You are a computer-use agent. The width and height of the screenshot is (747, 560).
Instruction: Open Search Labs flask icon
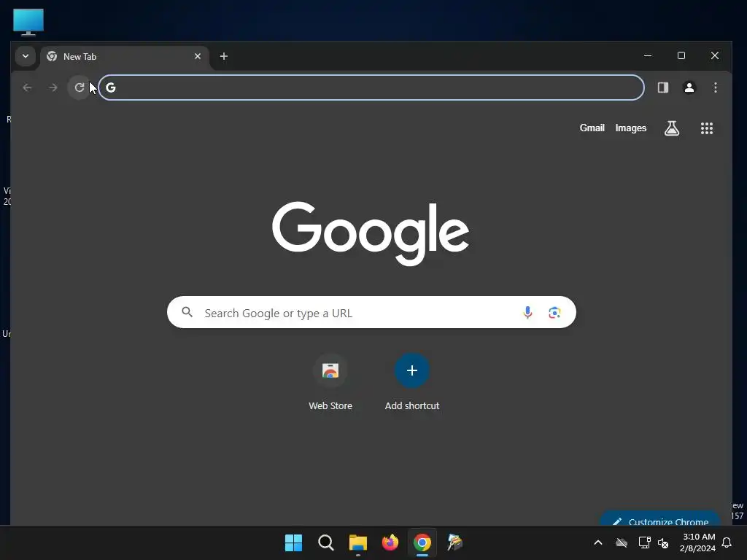pyautogui.click(x=672, y=128)
